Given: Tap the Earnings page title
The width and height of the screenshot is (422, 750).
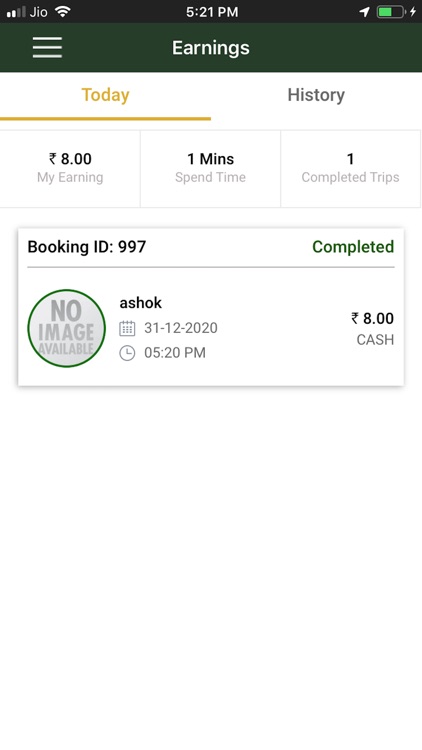Looking at the screenshot, I should click(x=211, y=48).
